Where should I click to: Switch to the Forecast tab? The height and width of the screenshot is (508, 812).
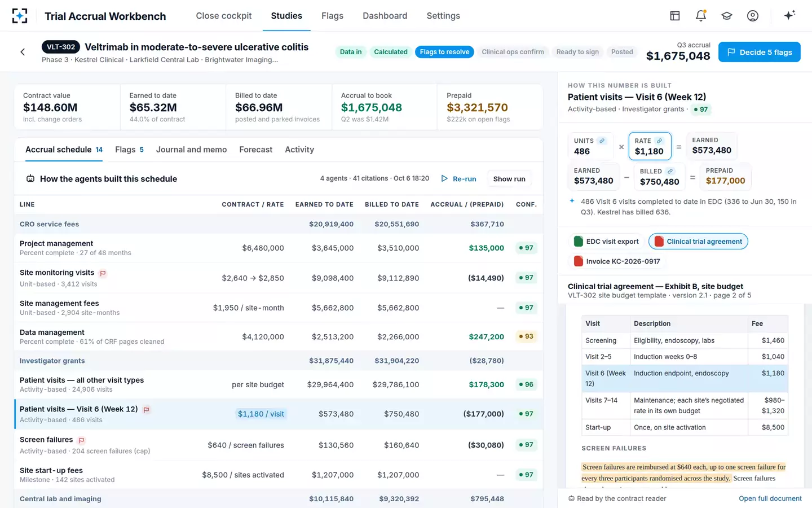pyautogui.click(x=255, y=150)
